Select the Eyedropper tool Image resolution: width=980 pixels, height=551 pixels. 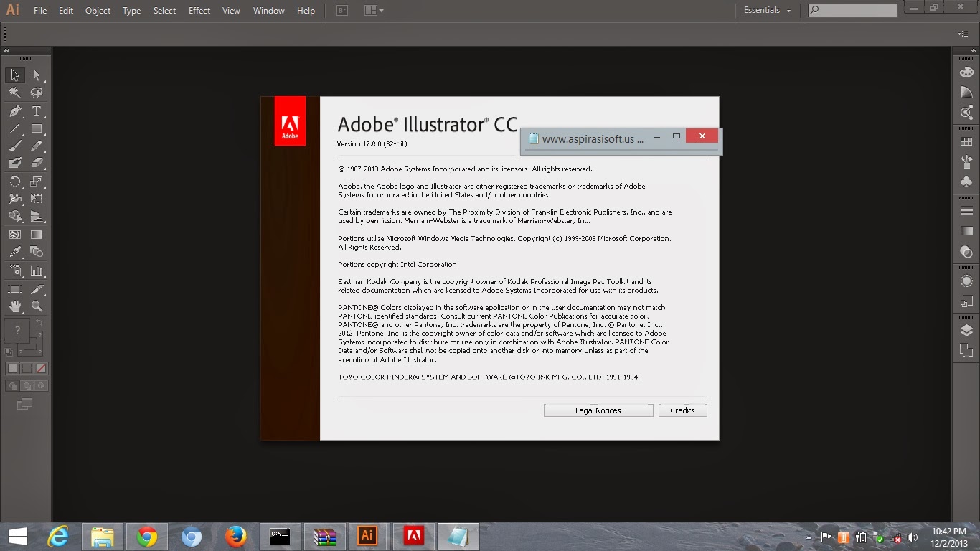15,252
